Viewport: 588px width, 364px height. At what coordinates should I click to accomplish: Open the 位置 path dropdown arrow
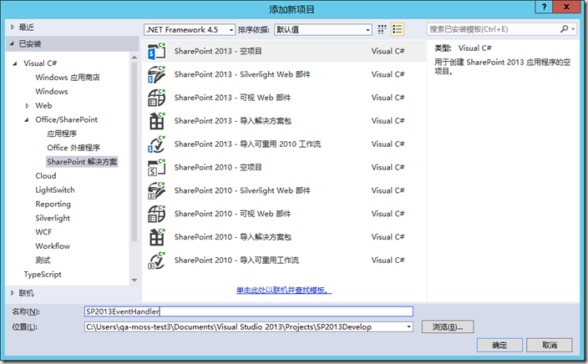pos(408,327)
